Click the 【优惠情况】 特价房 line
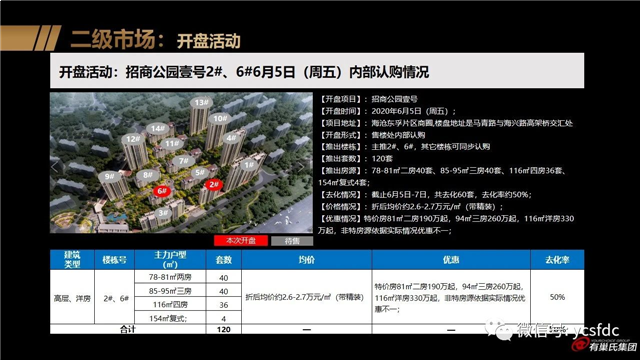This screenshot has width=640, height=360. [x=446, y=224]
